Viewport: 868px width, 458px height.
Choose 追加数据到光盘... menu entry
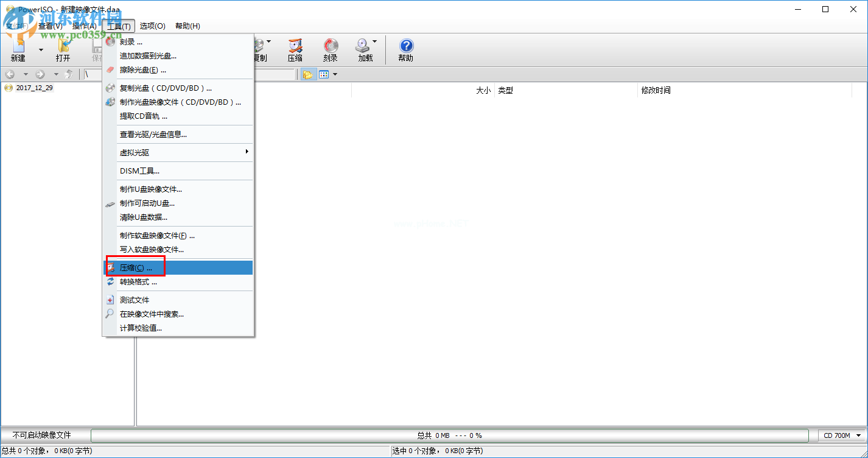tap(178, 56)
